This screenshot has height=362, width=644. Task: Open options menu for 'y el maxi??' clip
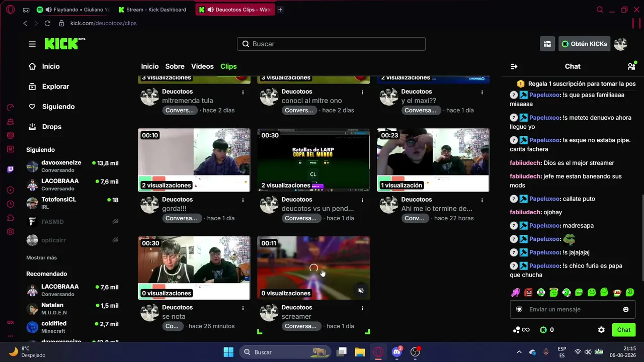tap(482, 92)
